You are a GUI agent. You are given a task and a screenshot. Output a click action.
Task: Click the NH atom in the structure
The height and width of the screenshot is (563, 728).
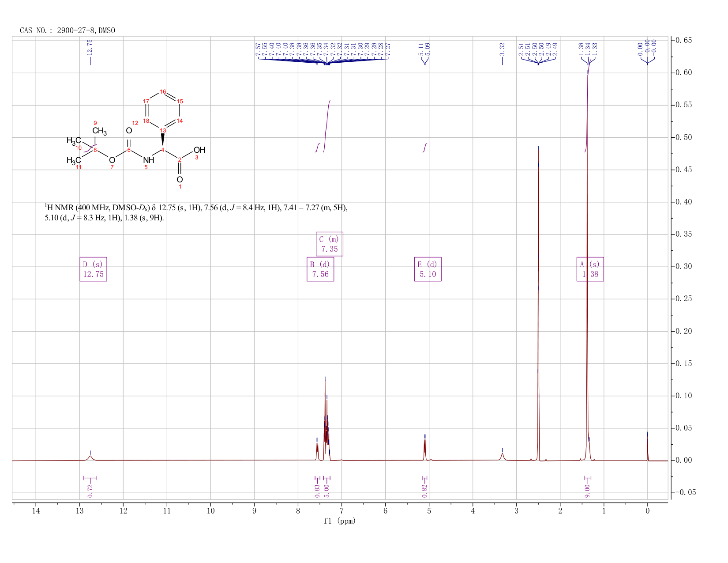coord(149,160)
